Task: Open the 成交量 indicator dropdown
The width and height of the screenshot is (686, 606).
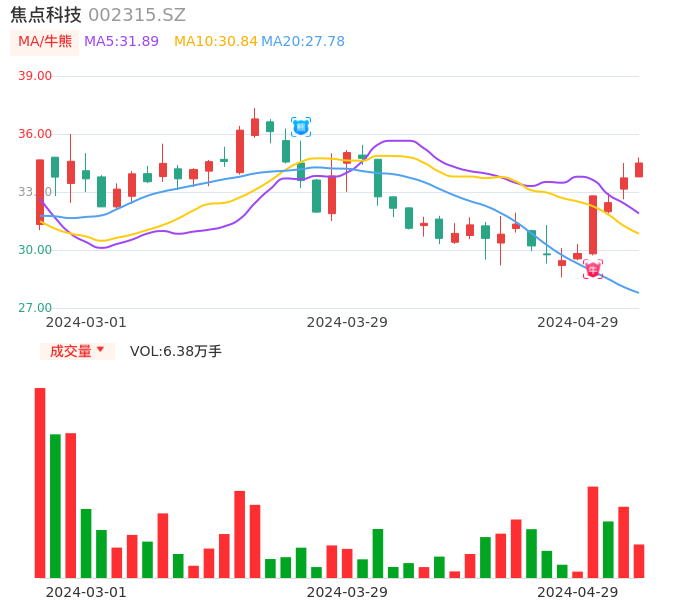Action: tap(77, 351)
